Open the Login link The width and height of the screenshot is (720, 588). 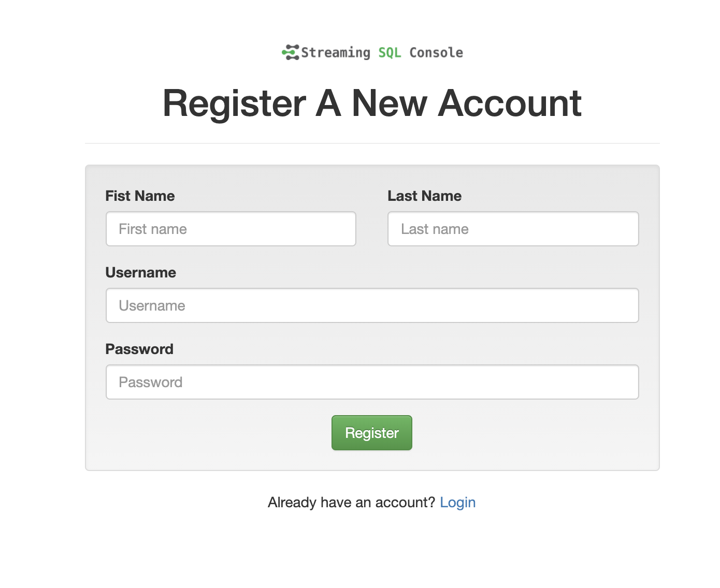457,503
